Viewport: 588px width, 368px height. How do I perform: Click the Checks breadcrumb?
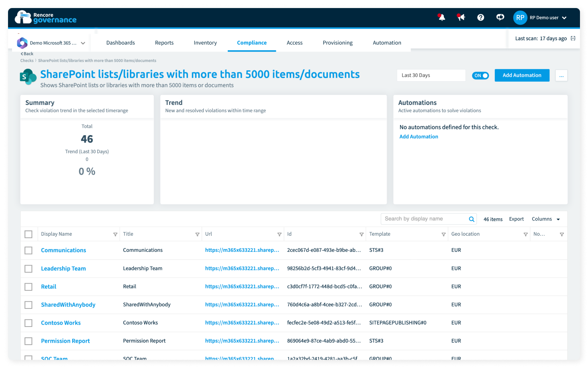pos(27,61)
